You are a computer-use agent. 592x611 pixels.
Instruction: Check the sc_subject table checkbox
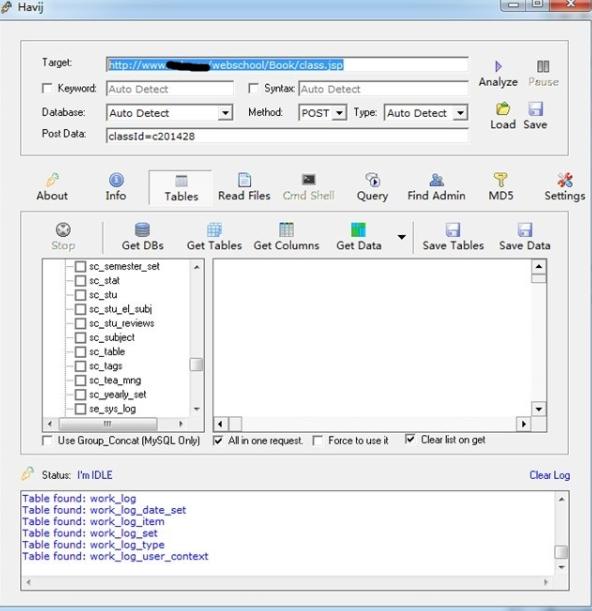[80, 337]
